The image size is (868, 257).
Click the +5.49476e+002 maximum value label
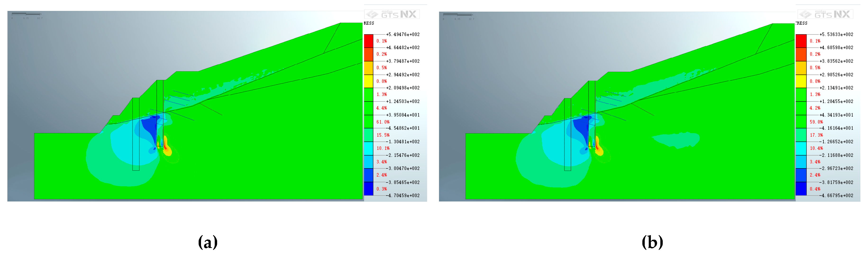pyautogui.click(x=403, y=34)
